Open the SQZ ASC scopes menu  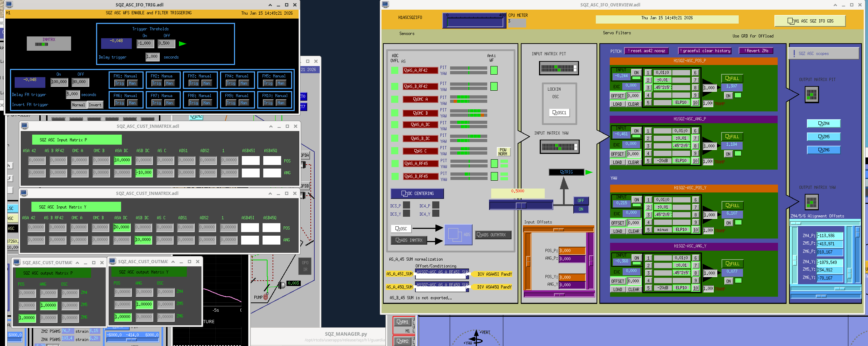click(823, 54)
